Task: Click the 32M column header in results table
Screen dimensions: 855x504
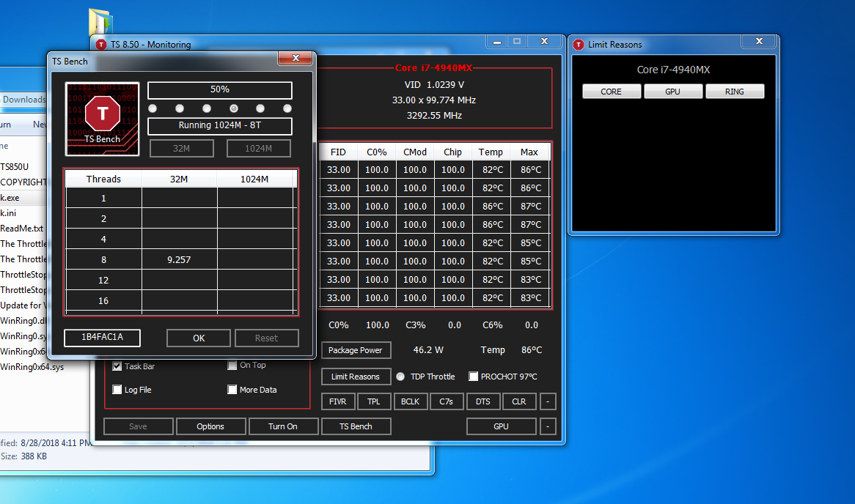Action: pyautogui.click(x=179, y=179)
